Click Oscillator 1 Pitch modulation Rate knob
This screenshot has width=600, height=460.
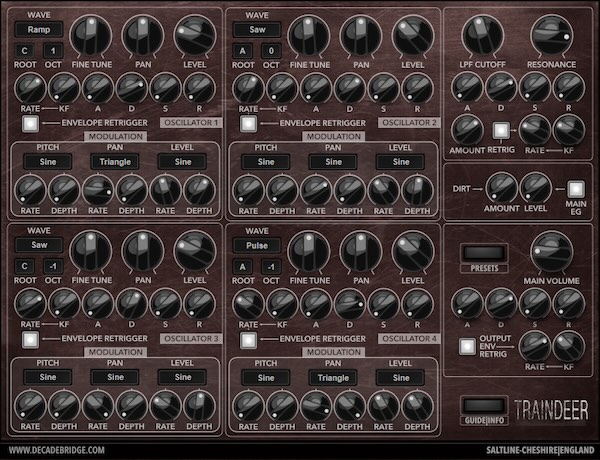[30, 190]
